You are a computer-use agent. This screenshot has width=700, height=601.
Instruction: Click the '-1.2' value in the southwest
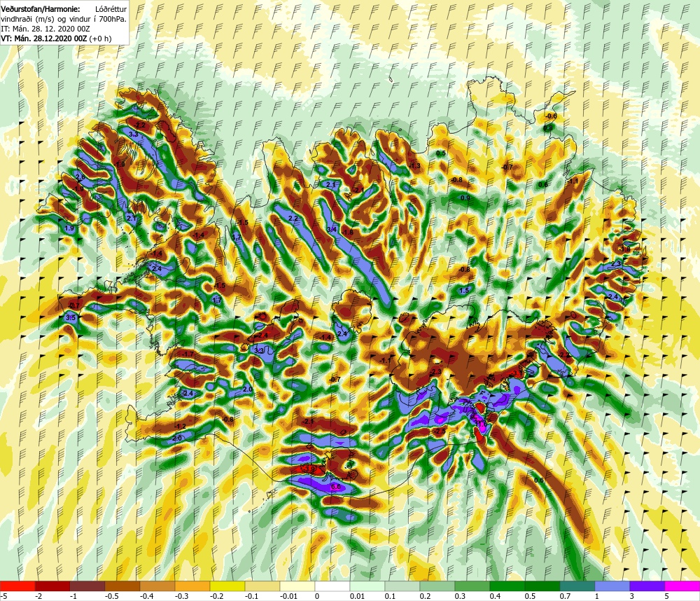pyautogui.click(x=180, y=427)
